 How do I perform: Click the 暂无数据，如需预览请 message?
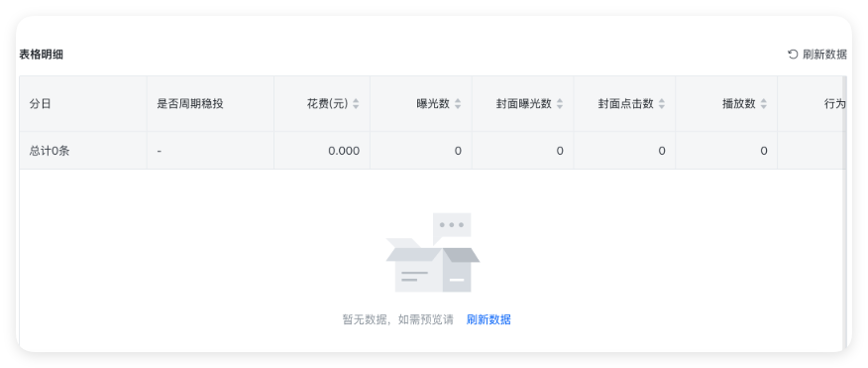coord(398,319)
